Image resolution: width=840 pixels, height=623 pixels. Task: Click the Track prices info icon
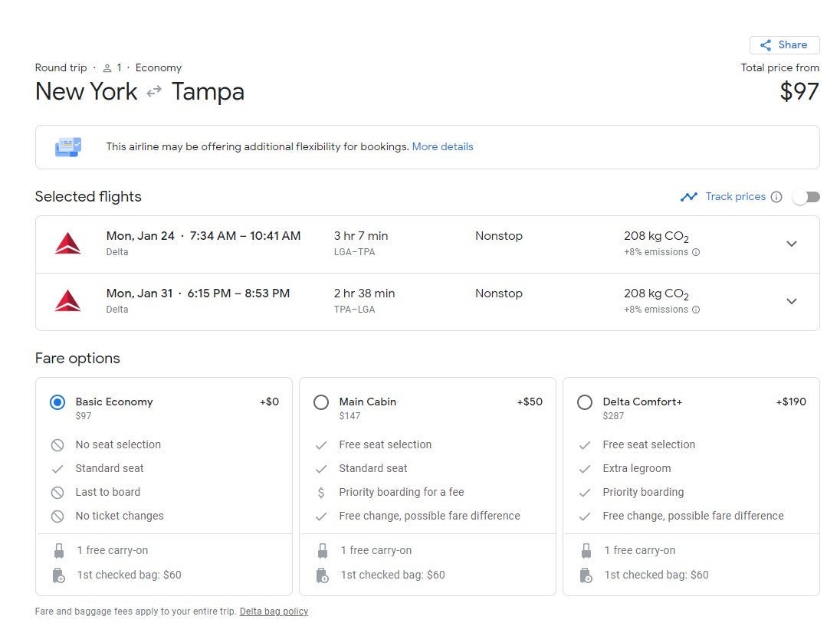[x=776, y=197]
